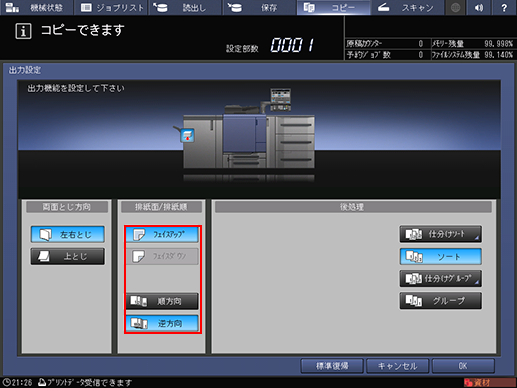Click the キャンセル button
517x388 pixels.
click(x=397, y=366)
